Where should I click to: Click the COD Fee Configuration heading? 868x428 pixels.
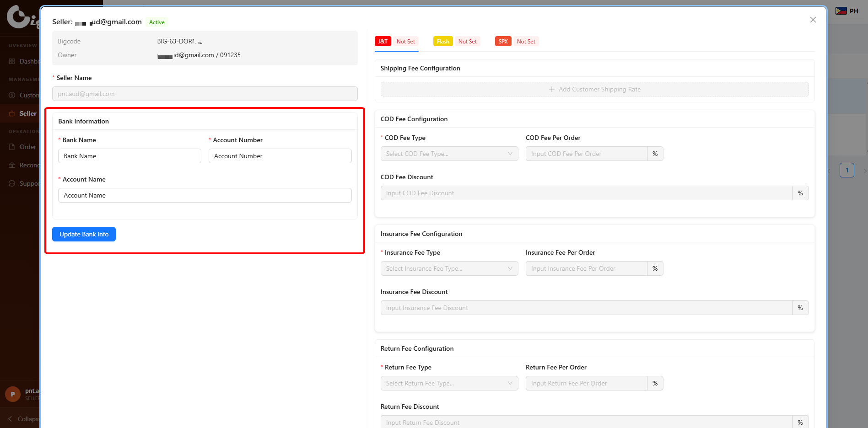coord(414,119)
